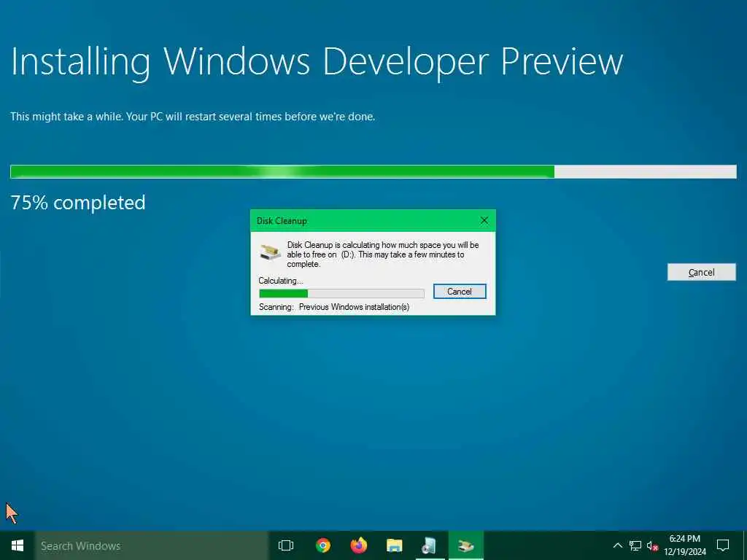Cancel the Disk Cleanup calculation

pos(460,292)
